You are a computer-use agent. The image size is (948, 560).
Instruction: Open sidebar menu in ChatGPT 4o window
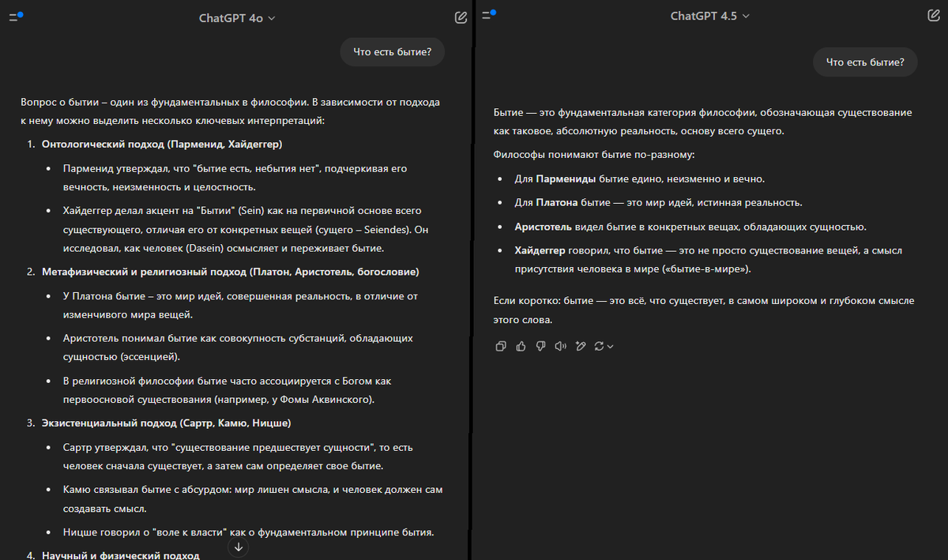click(15, 17)
